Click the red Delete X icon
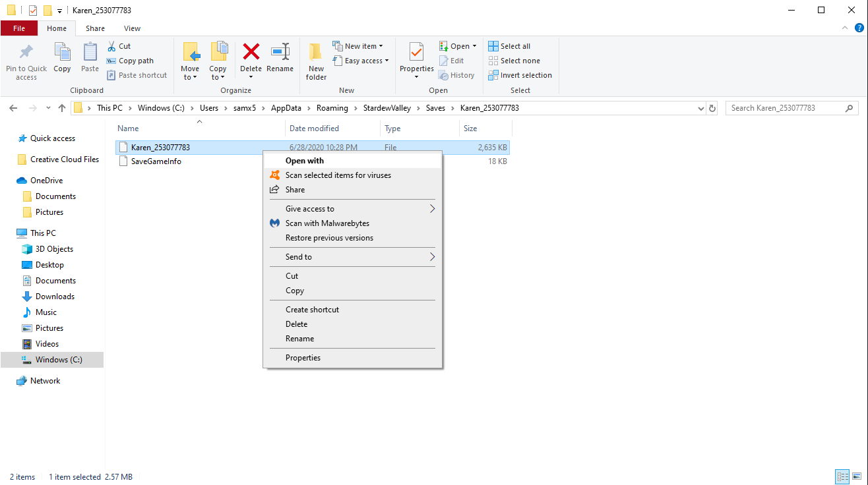Image resolution: width=868 pixels, height=485 pixels. (x=251, y=51)
